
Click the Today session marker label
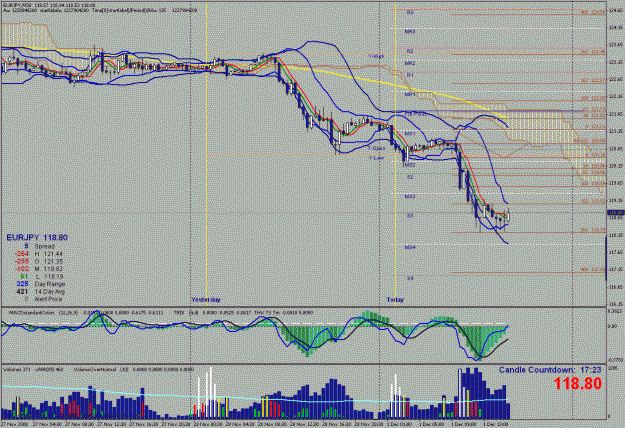pyautogui.click(x=395, y=300)
